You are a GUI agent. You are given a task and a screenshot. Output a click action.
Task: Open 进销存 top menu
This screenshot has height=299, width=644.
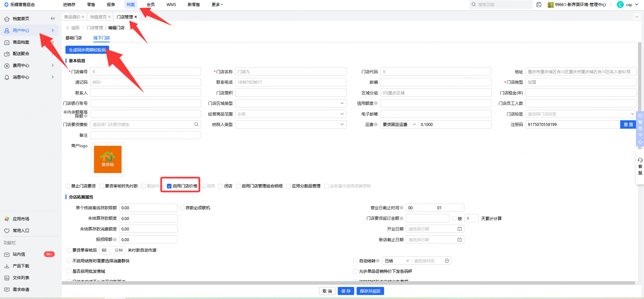tap(69, 5)
